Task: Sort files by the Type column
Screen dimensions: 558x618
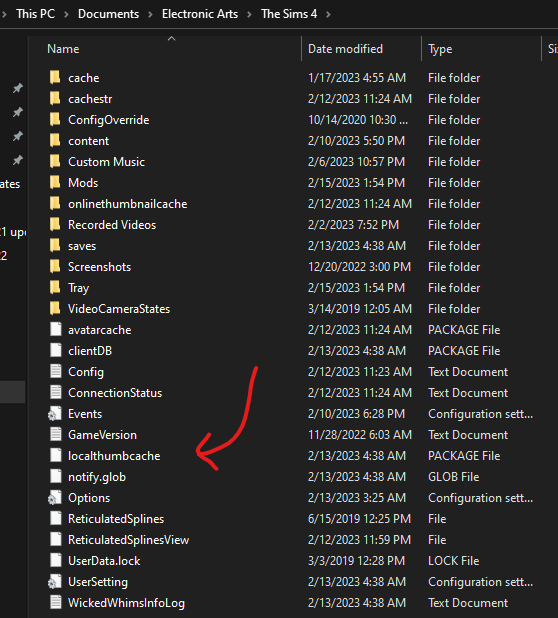Action: point(440,49)
